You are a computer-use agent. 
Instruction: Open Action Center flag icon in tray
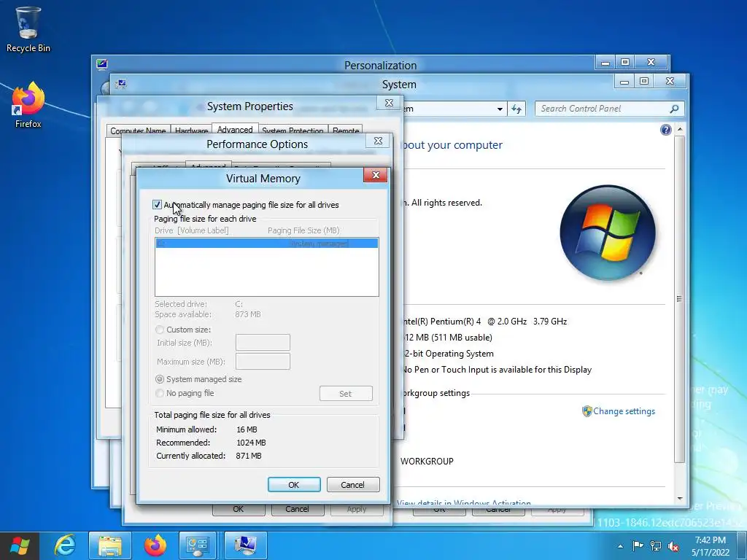(638, 545)
